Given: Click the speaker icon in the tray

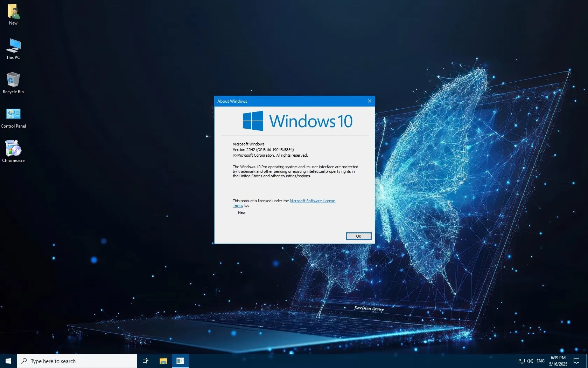Looking at the screenshot, I should tap(530, 361).
